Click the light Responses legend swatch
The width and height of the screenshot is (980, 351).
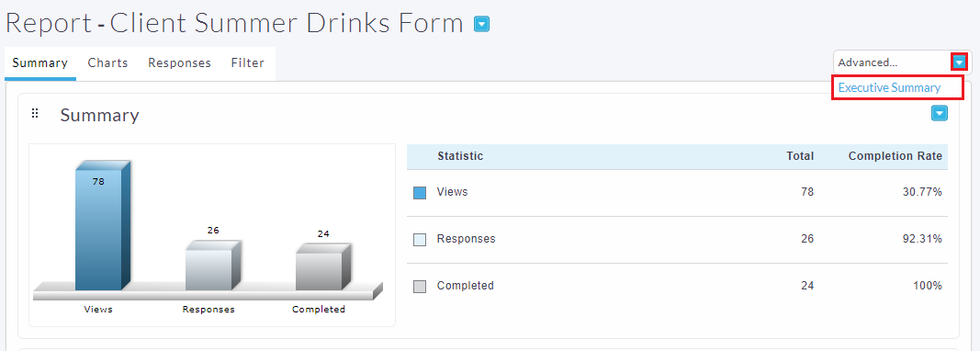[x=420, y=240]
